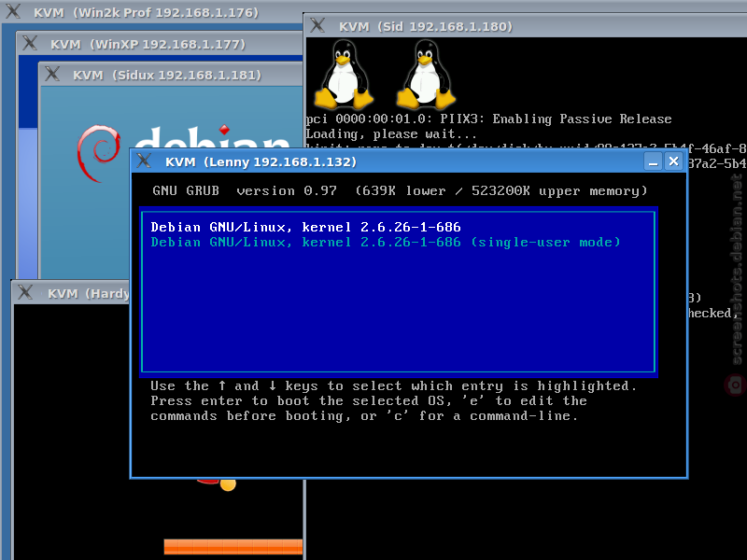747x560 pixels.
Task: Click 'commands before booting' help line
Action: click(364, 416)
